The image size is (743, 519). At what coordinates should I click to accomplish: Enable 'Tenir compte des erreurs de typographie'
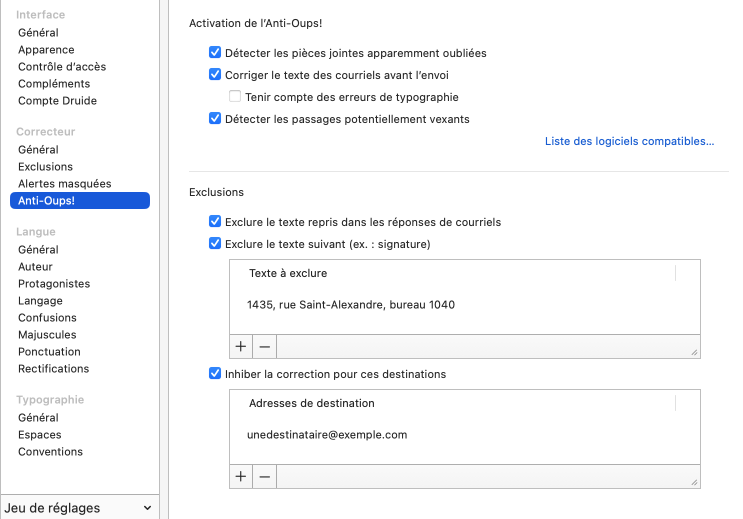pos(235,98)
